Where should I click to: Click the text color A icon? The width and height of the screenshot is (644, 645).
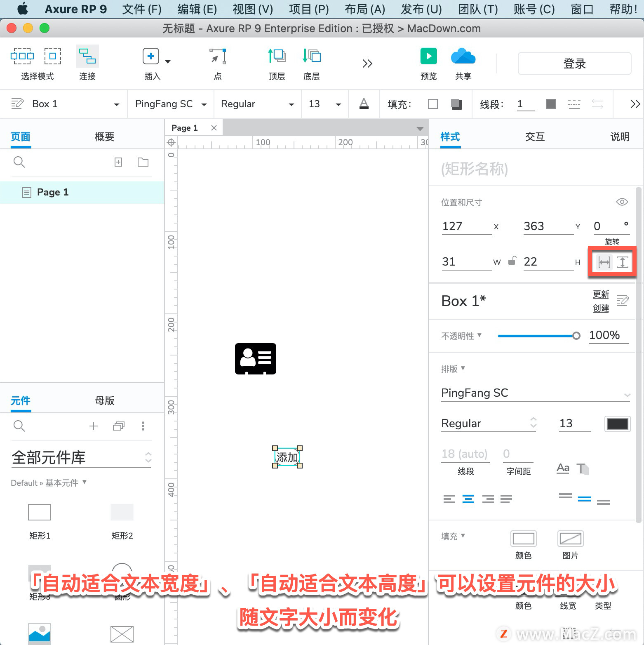(x=364, y=104)
